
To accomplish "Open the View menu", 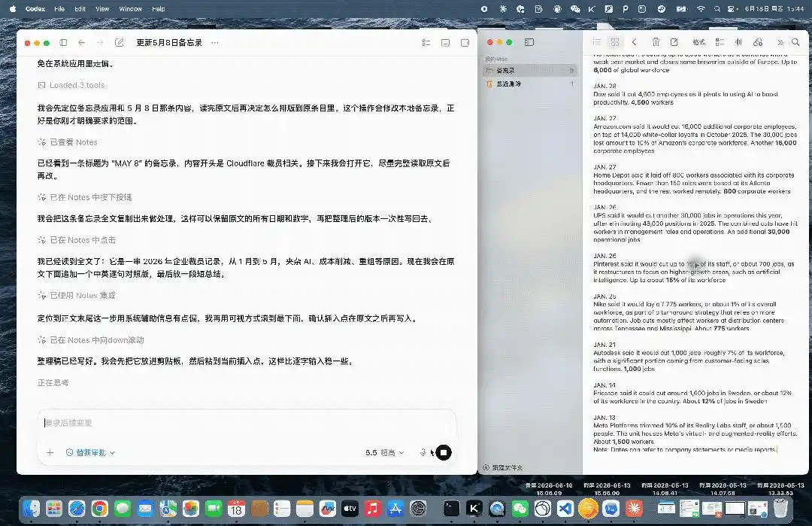I will pos(102,9).
